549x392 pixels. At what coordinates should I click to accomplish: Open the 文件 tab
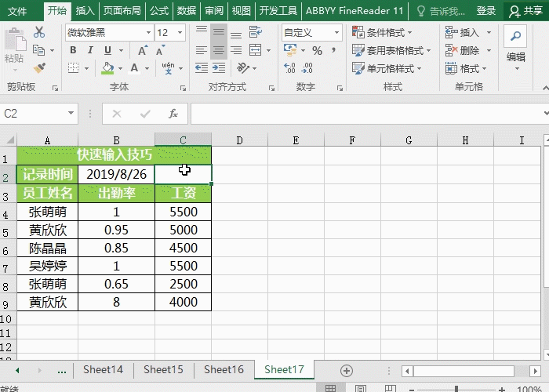tap(16, 11)
